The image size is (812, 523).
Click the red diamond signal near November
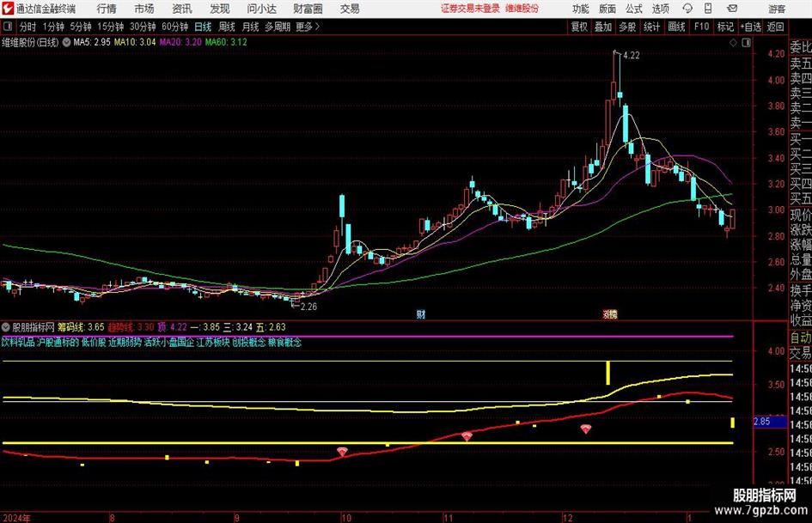tap(467, 436)
